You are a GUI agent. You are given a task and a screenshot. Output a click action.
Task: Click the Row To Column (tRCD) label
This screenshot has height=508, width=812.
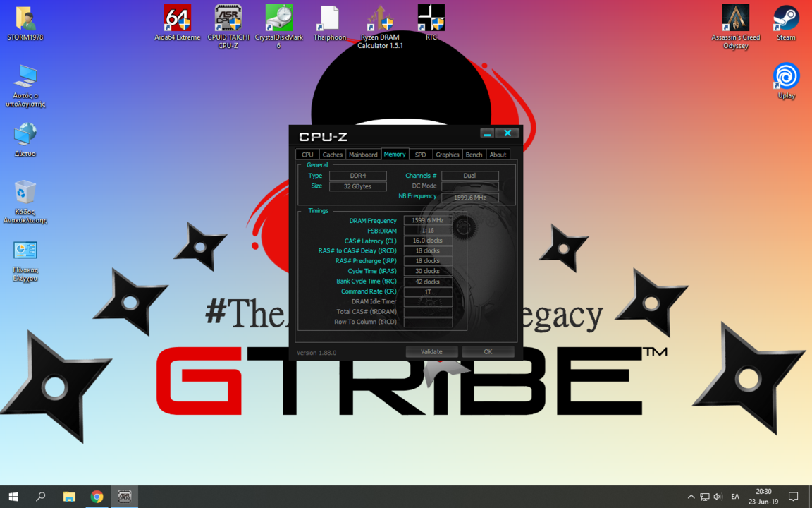[x=366, y=322]
